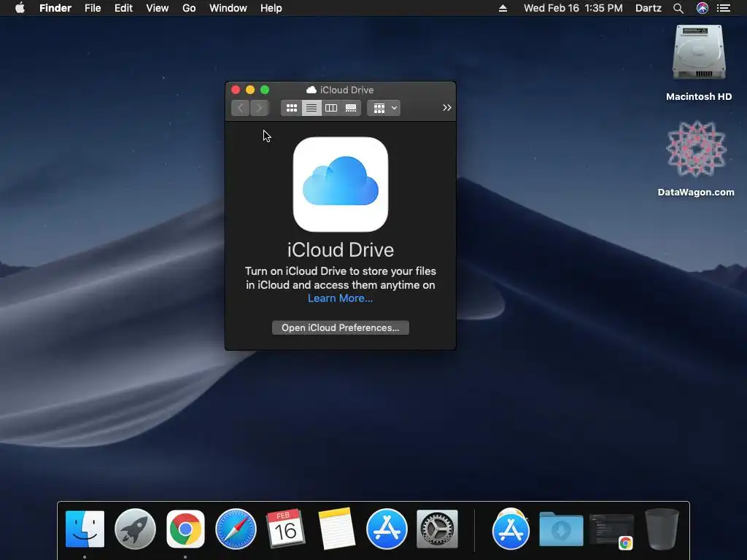Image resolution: width=747 pixels, height=560 pixels.
Task: Launch Safari from the Dock
Action: [236, 529]
